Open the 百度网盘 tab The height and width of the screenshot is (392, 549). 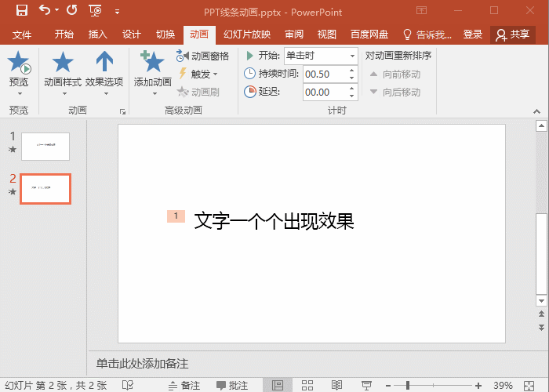[369, 34]
